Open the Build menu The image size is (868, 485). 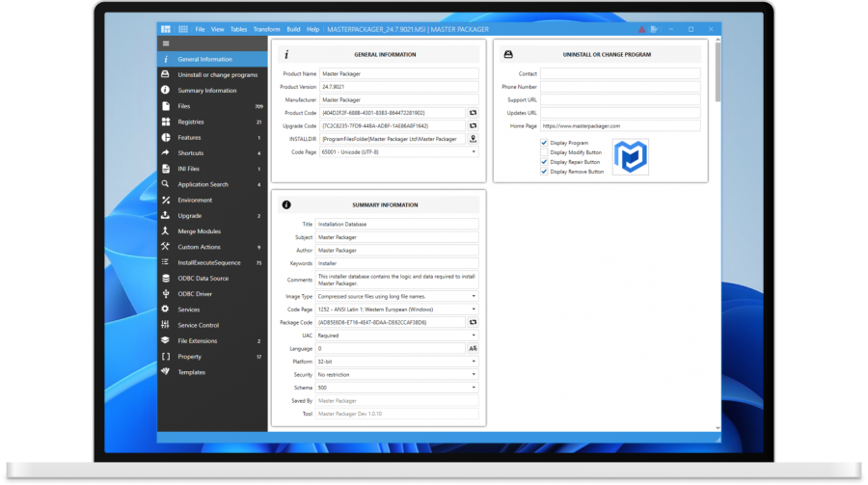point(293,29)
